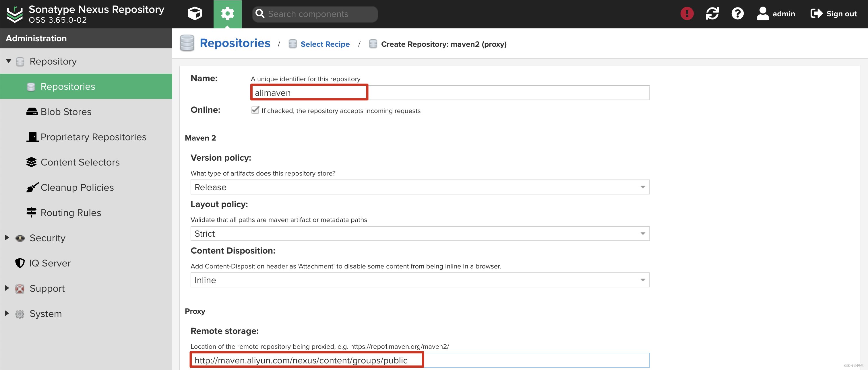Open the Content Disposition Inline dropdown
This screenshot has height=370, width=868.
[x=420, y=280]
